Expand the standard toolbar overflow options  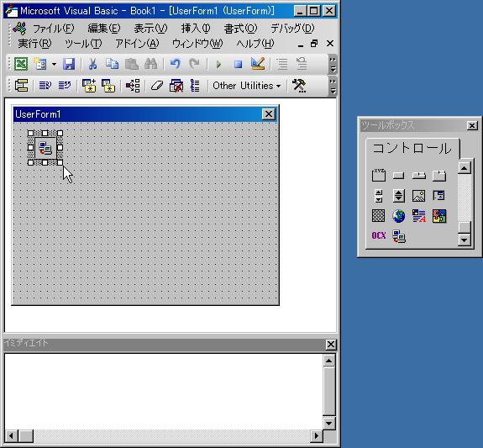pyautogui.click(x=333, y=65)
